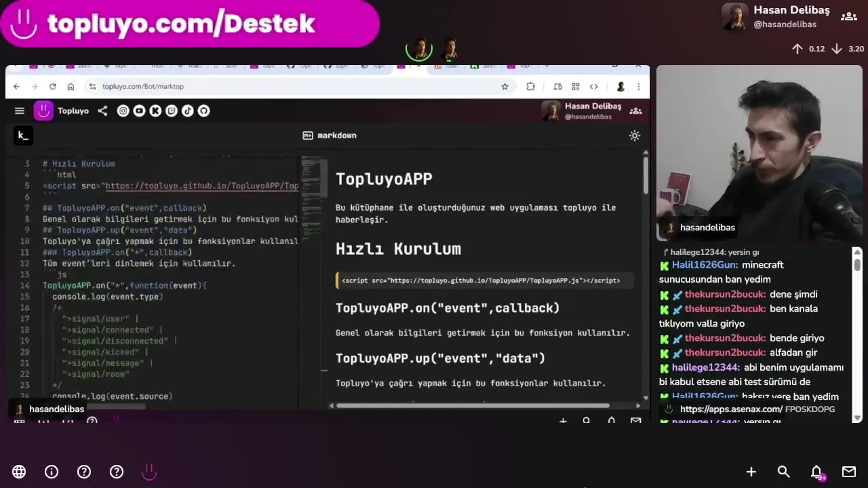The width and height of the screenshot is (868, 488).
Task: Click the K_ terminal logo icon
Action: coord(23,136)
